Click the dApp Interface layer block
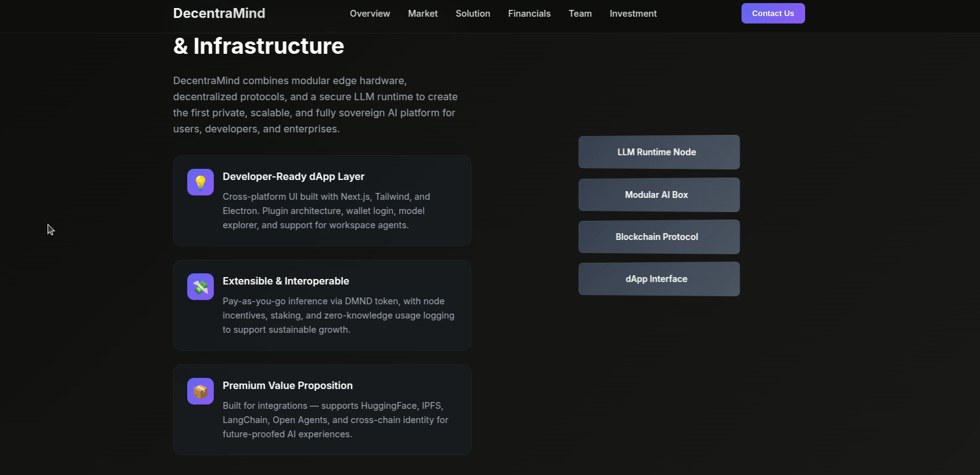980x475 pixels. 659,279
